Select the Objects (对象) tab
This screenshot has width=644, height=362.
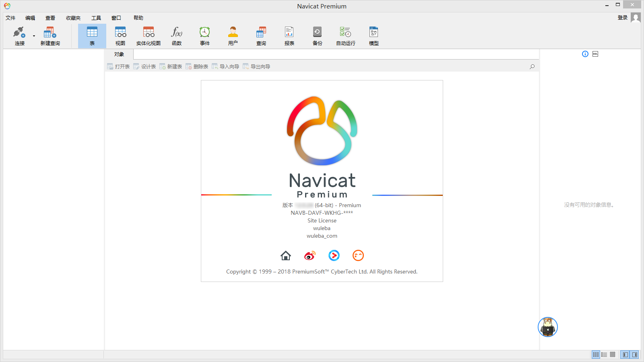119,54
